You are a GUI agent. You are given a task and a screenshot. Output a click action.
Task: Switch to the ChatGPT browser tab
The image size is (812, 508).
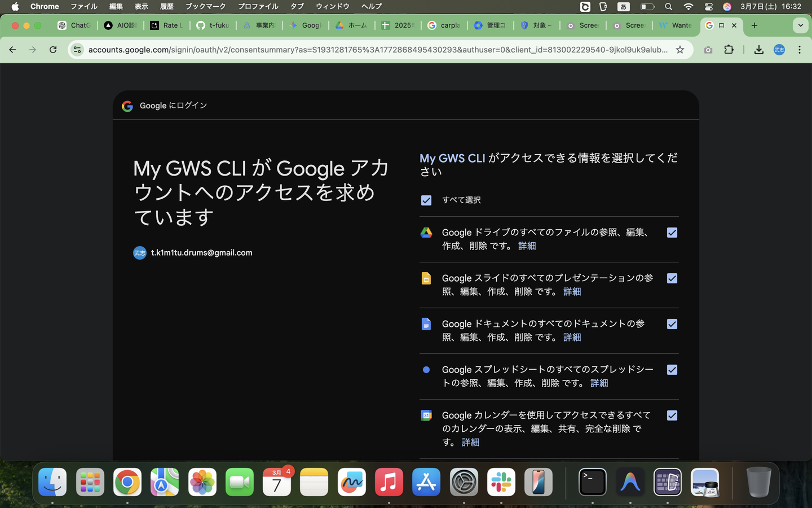point(74,25)
